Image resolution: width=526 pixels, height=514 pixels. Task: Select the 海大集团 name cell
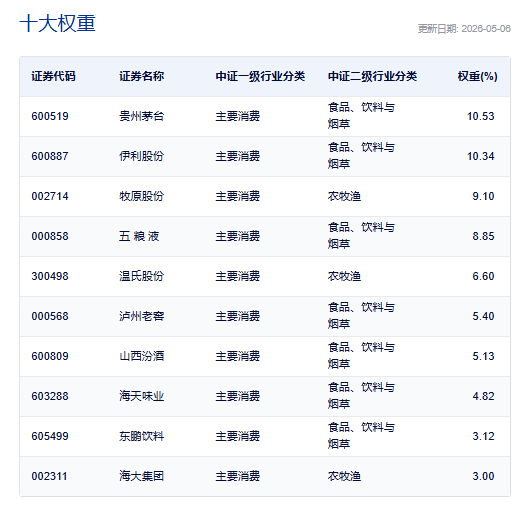click(142, 476)
